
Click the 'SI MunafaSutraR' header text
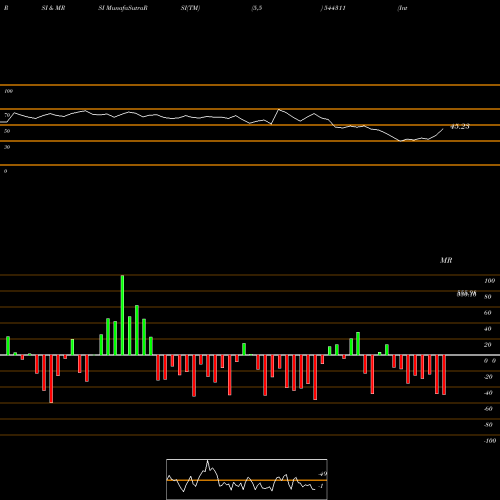click(x=123, y=8)
